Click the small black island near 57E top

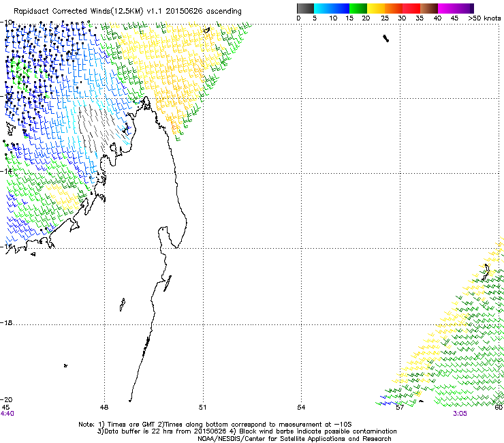click(386, 39)
